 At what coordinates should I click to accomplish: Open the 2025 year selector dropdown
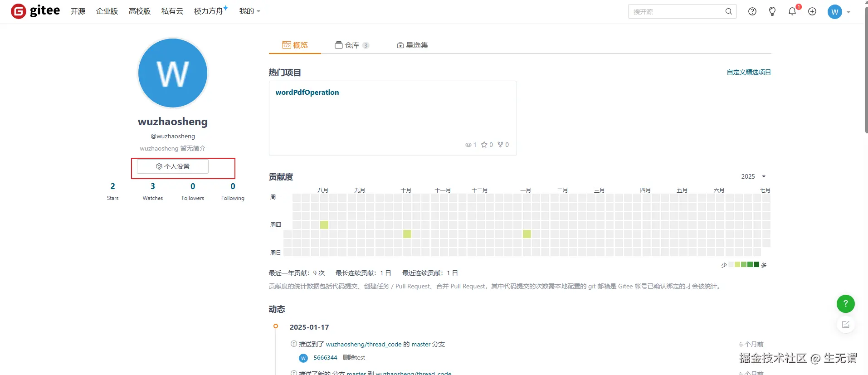click(753, 176)
